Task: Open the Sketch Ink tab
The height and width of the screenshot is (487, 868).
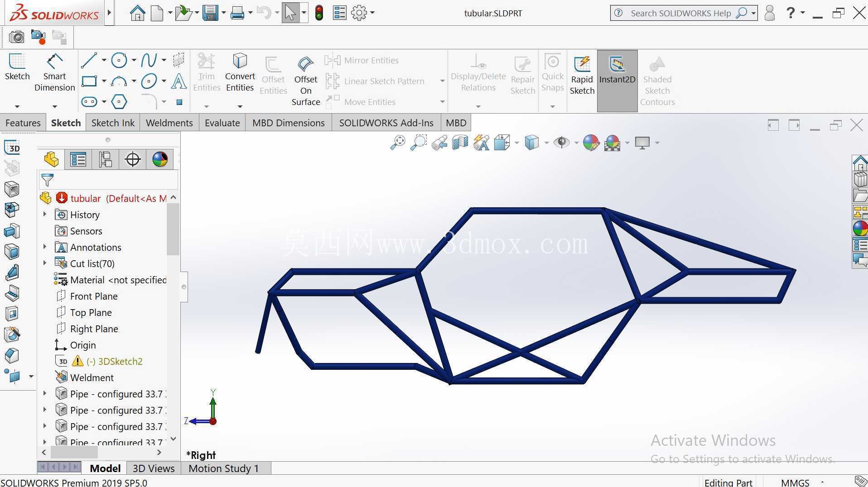Action: point(113,123)
